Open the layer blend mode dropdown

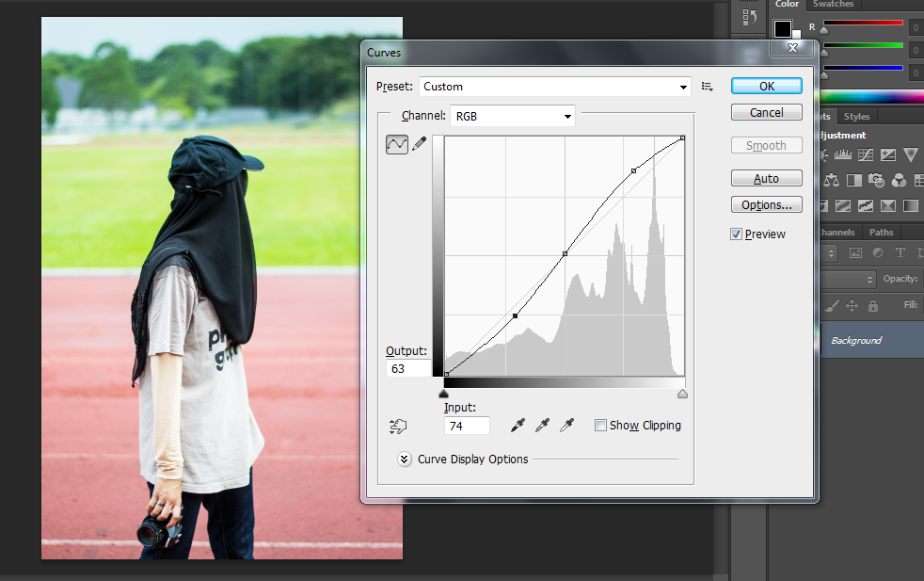coord(849,279)
